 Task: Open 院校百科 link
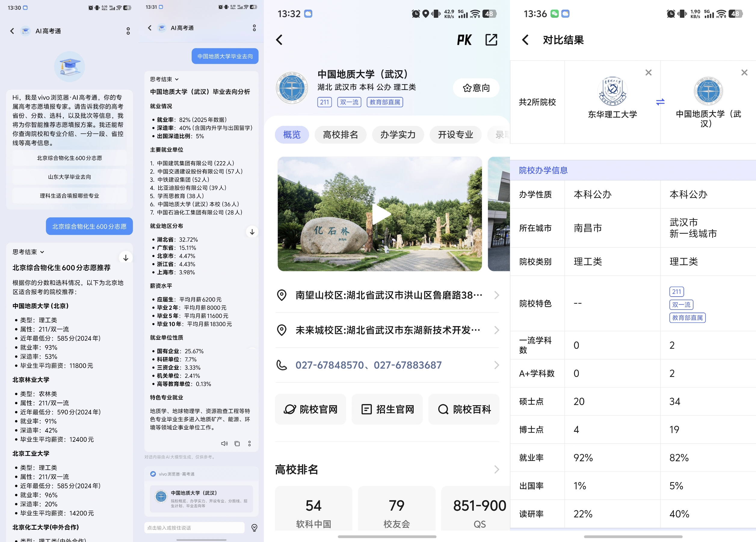tap(464, 409)
